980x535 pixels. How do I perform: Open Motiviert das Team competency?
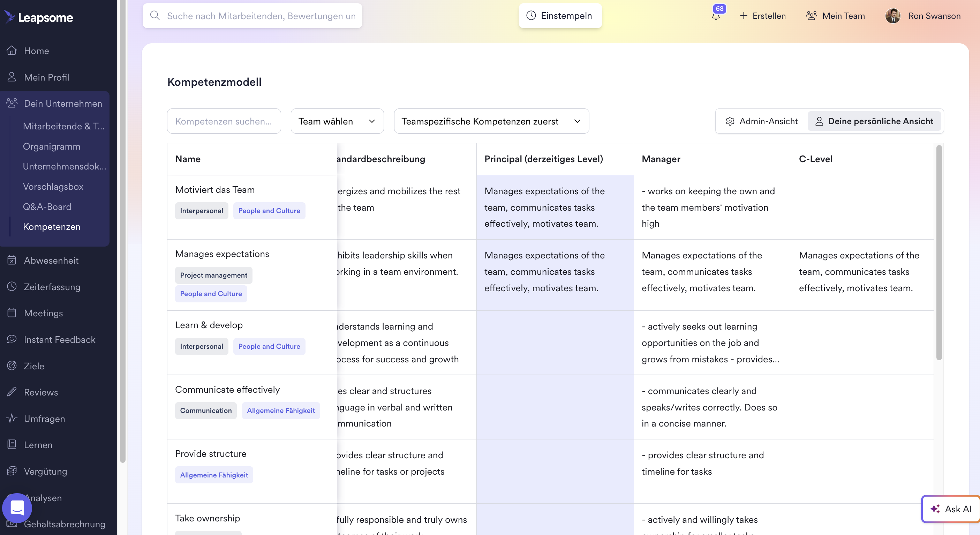214,189
